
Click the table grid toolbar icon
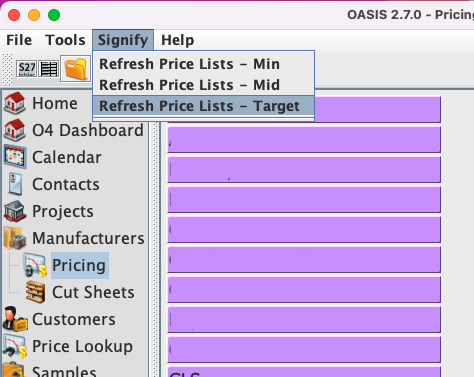coord(49,69)
